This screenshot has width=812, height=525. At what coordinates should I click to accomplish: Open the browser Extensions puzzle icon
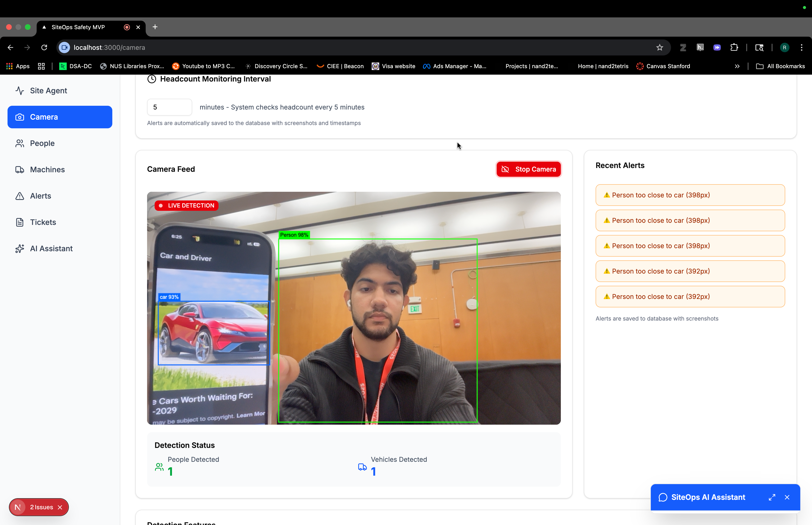734,48
